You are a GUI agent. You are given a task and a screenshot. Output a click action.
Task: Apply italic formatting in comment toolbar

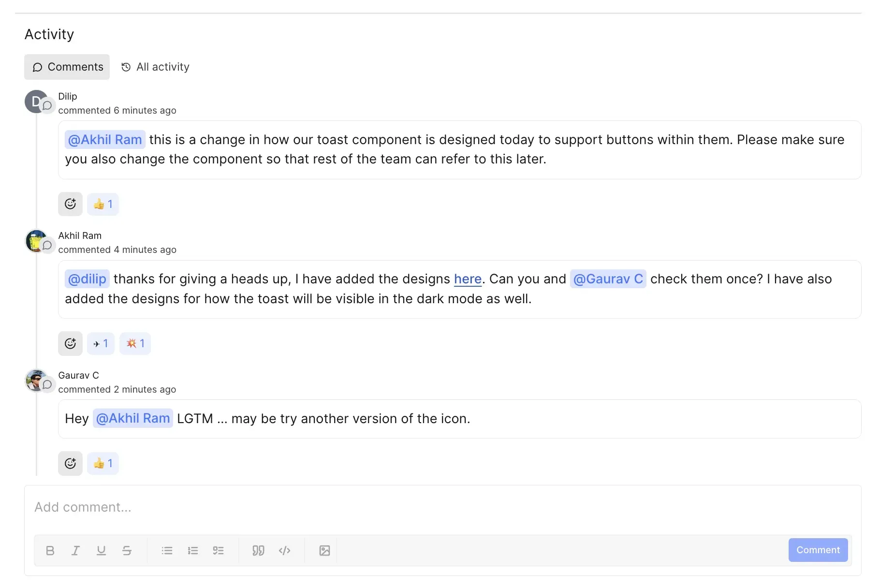coord(75,550)
